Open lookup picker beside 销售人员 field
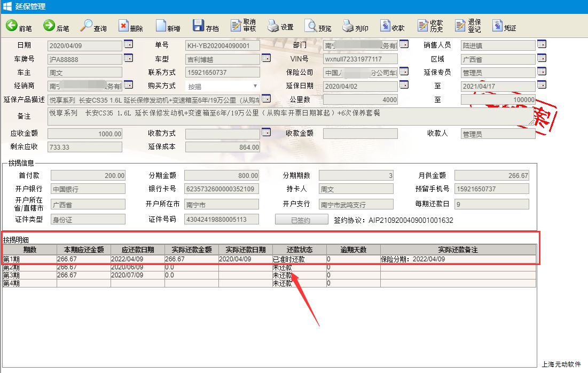Image resolution: width=588 pixels, height=373 pixels. [542, 44]
